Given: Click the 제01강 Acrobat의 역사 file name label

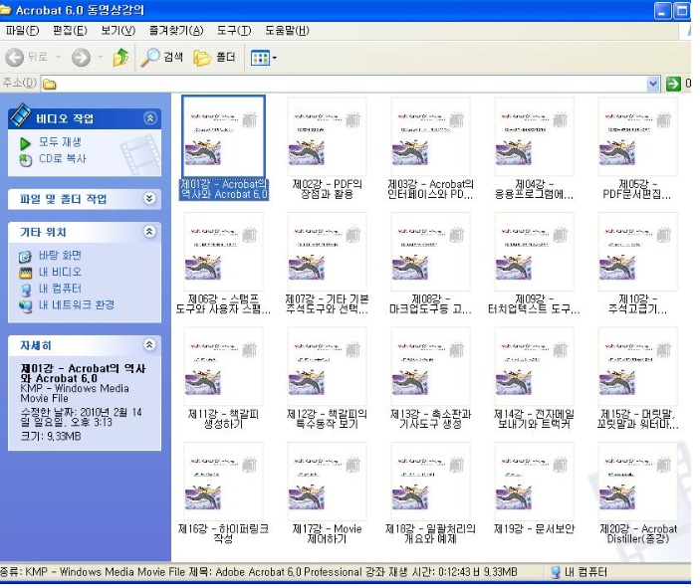Looking at the screenshot, I should 224,189.
